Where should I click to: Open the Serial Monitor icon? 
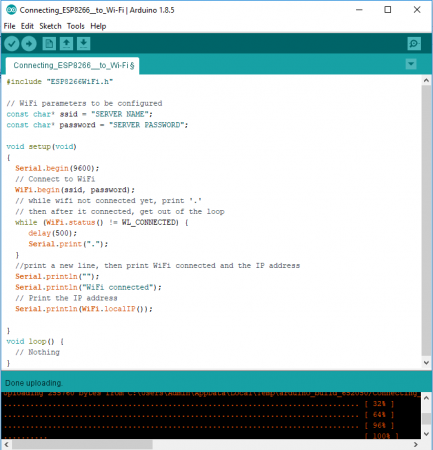pyautogui.click(x=414, y=44)
